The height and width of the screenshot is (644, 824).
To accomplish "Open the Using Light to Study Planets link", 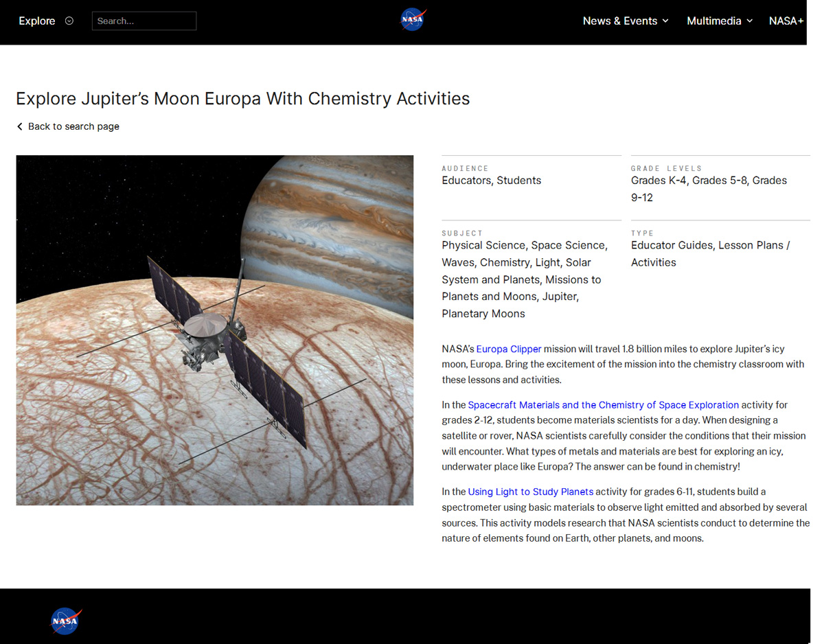I will [x=531, y=492].
